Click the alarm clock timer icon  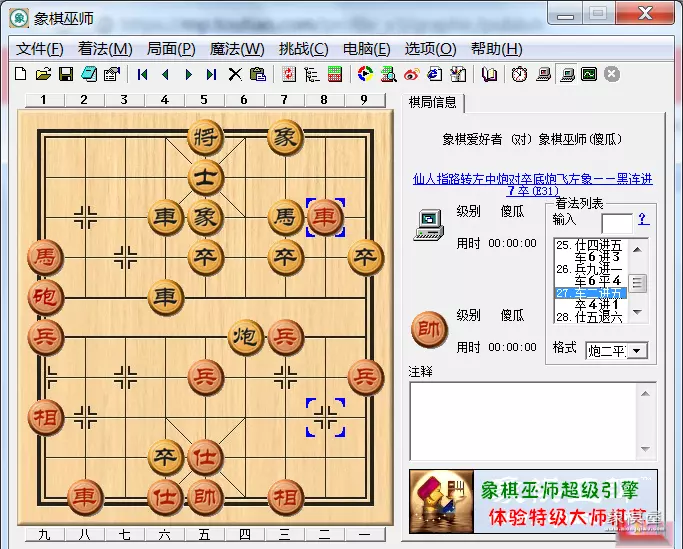(x=520, y=74)
